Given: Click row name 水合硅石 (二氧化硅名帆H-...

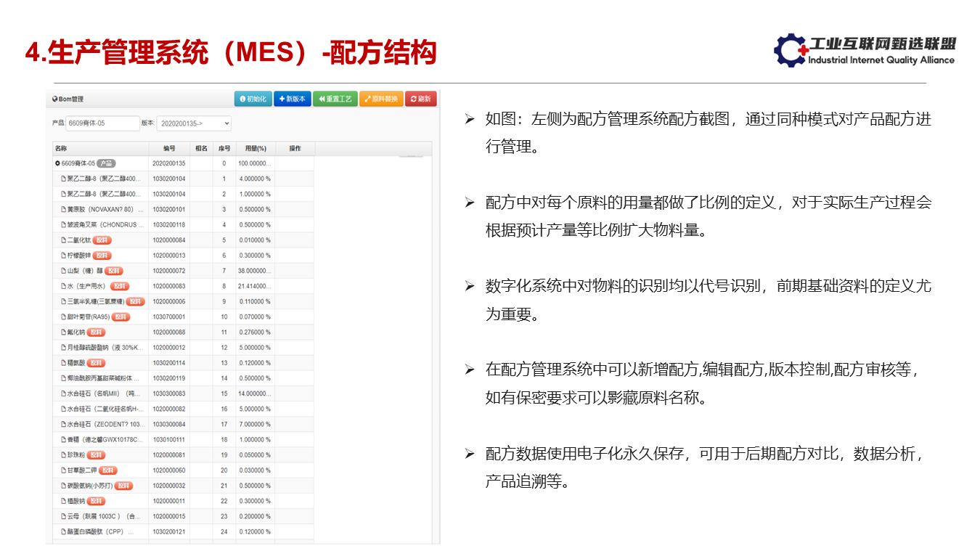Looking at the screenshot, I should click(x=105, y=409).
